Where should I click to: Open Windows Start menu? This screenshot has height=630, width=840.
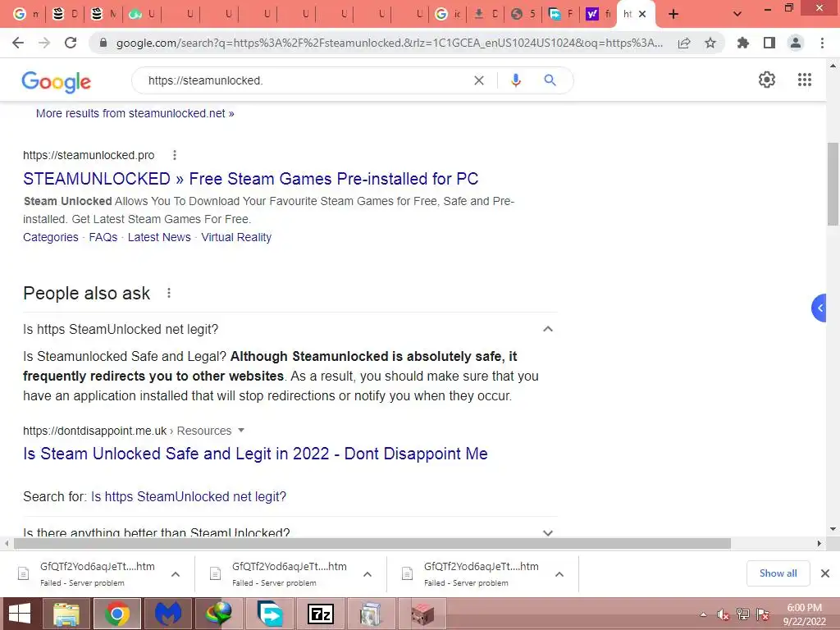pyautogui.click(x=20, y=614)
